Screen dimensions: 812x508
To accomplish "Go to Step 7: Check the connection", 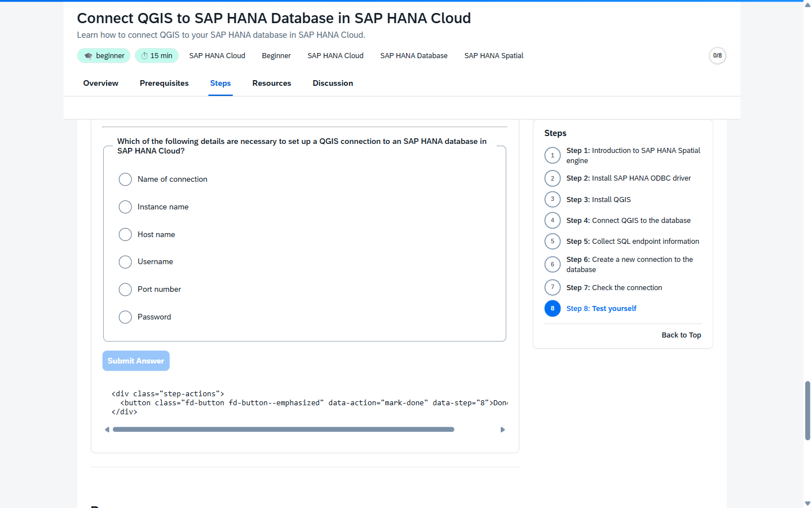I will tap(614, 288).
